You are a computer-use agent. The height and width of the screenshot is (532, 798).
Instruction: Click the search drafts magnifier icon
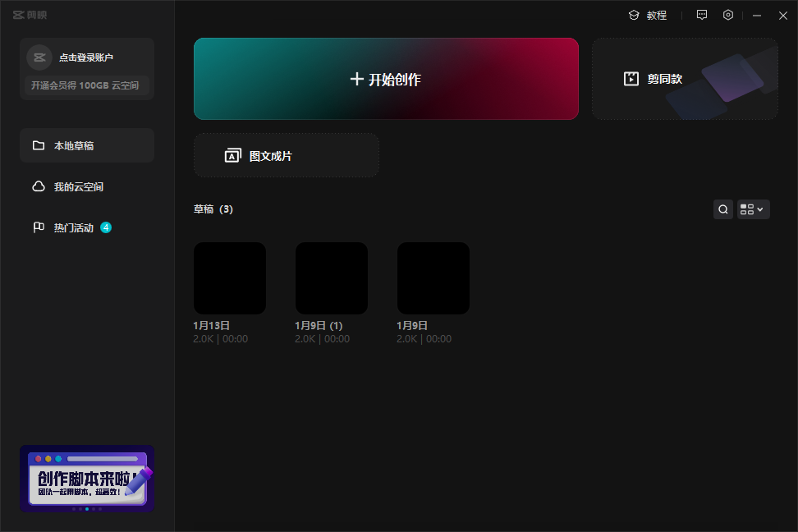(x=723, y=209)
